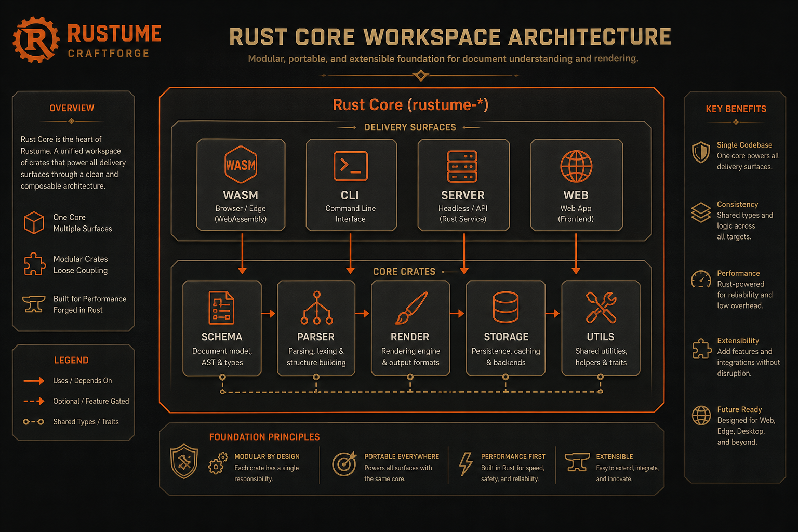The width and height of the screenshot is (798, 532).
Task: Click the STORAGE crate name text
Action: (506, 337)
